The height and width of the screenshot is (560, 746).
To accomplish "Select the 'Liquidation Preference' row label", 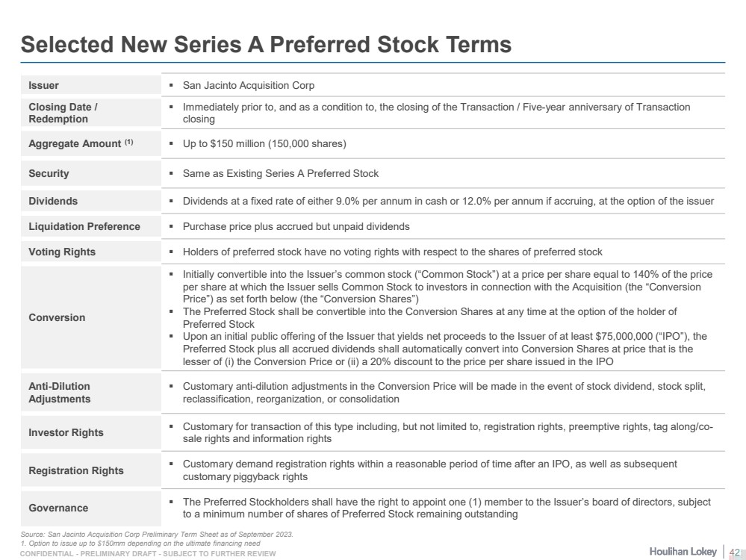I will click(x=84, y=226).
